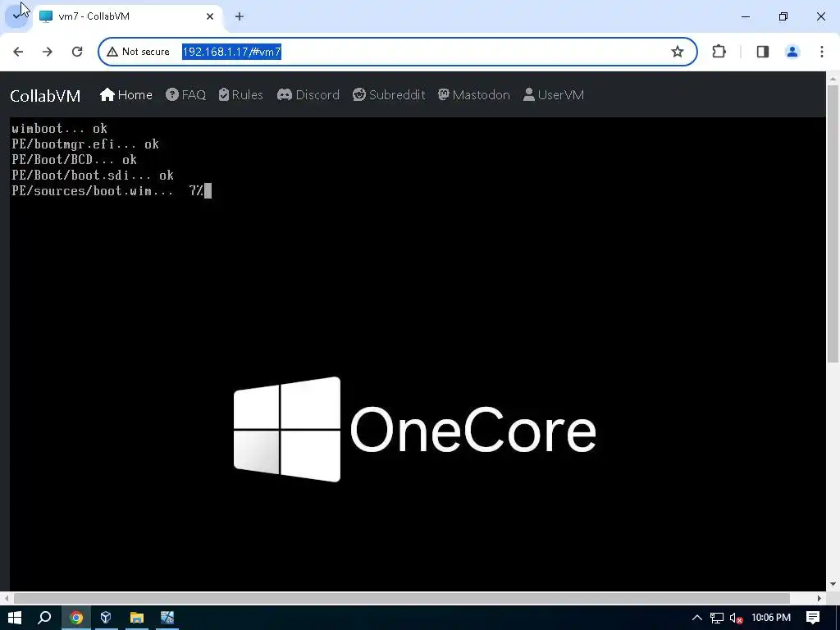Open the notification action center
Image resolution: width=840 pixels, height=630 pixels.
click(813, 618)
